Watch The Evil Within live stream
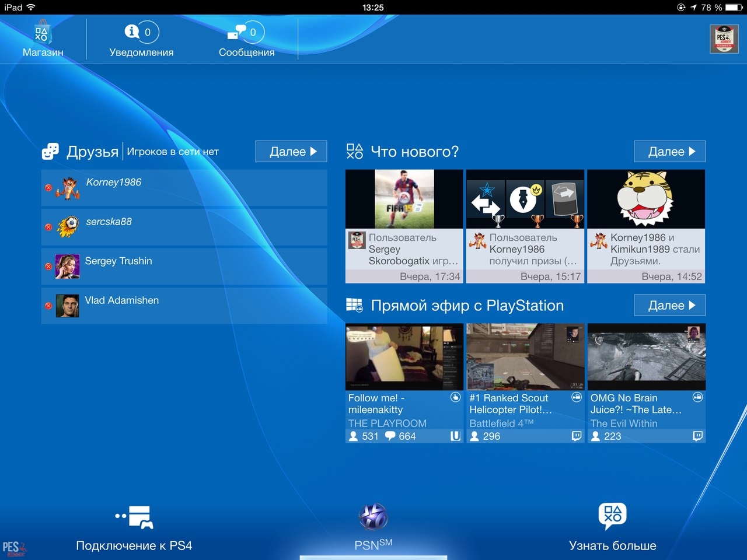This screenshot has height=560, width=747. (x=646, y=383)
